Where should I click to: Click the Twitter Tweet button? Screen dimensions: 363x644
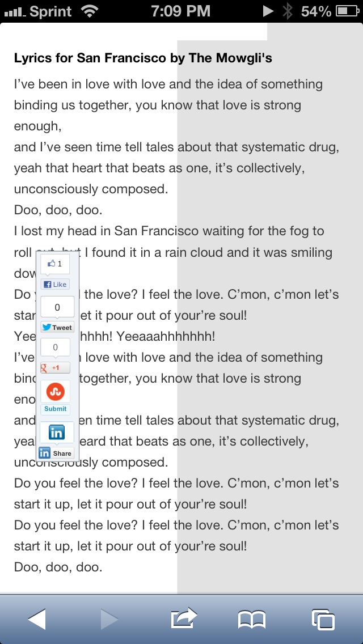pyautogui.click(x=57, y=327)
